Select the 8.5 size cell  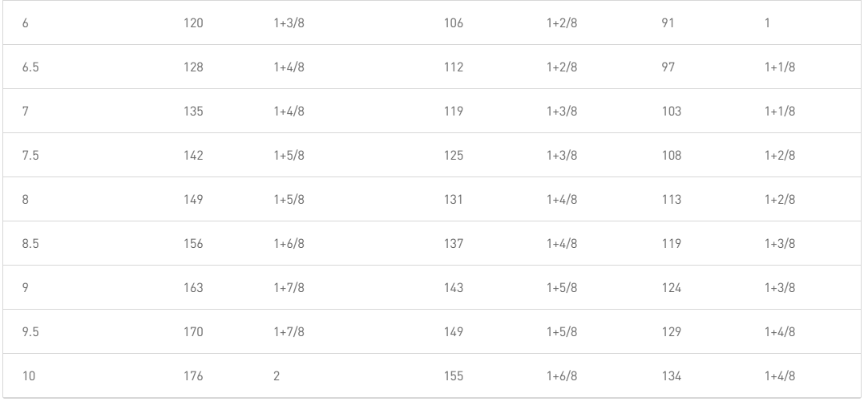click(x=30, y=244)
